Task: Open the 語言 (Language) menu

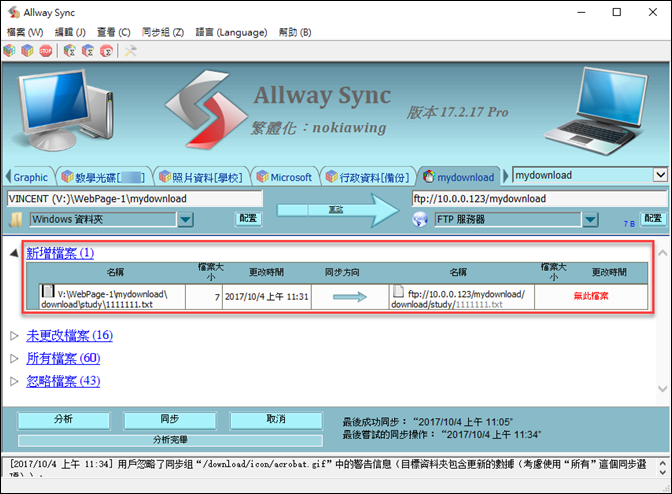Action: [231, 32]
